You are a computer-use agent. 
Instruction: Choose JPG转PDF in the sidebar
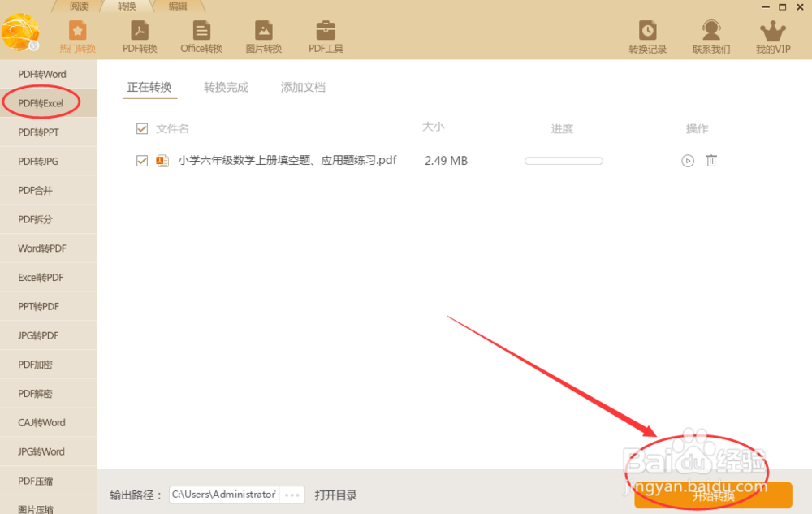point(49,335)
